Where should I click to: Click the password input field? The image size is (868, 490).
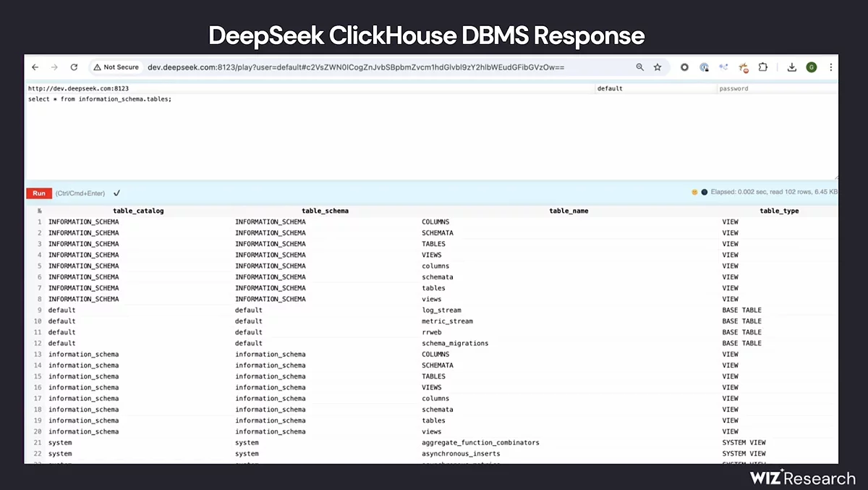click(x=775, y=88)
